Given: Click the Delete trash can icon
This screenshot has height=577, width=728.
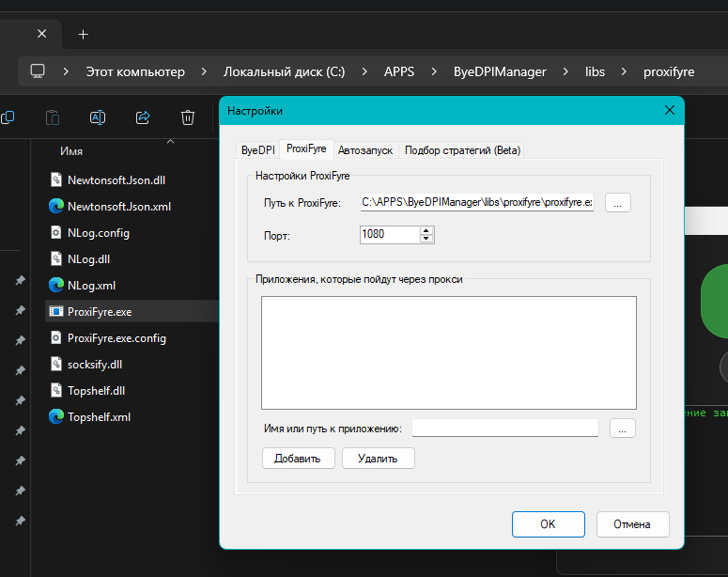Looking at the screenshot, I should (x=188, y=117).
